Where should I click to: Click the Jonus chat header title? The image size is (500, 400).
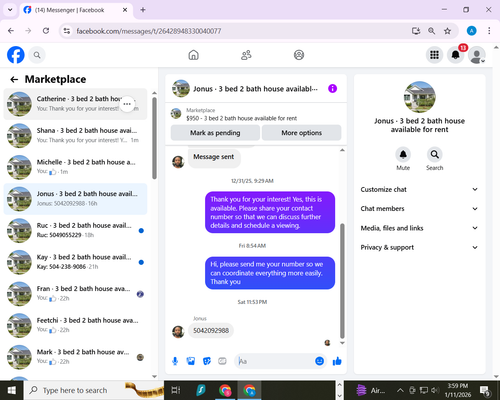255,89
